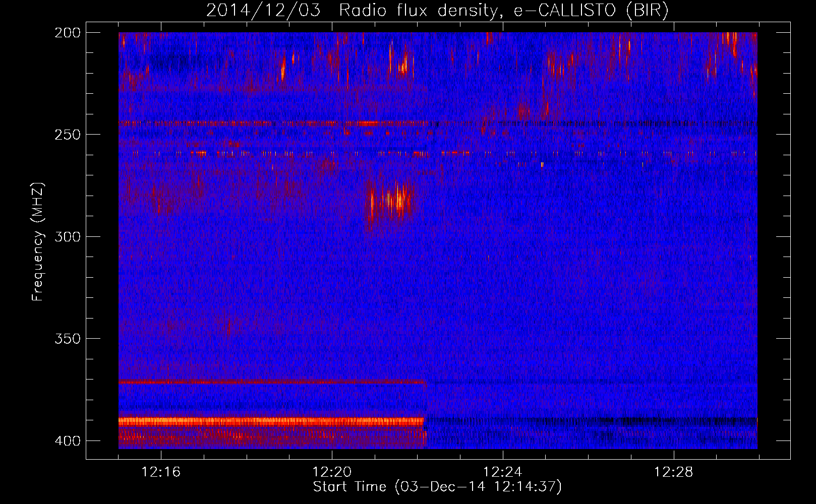Click the thin red line near 372 MHz
Viewport: 816px width, 504px height.
point(272,382)
